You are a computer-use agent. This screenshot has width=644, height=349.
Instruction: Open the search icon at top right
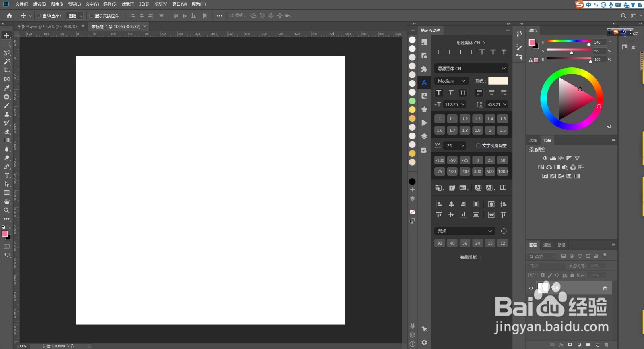click(623, 16)
